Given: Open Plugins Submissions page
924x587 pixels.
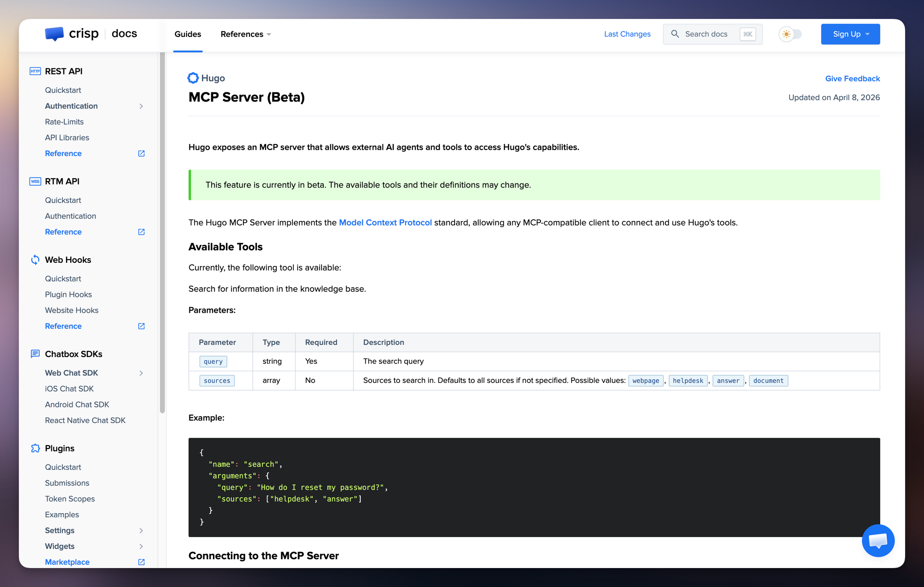Looking at the screenshot, I should pyautogui.click(x=67, y=483).
